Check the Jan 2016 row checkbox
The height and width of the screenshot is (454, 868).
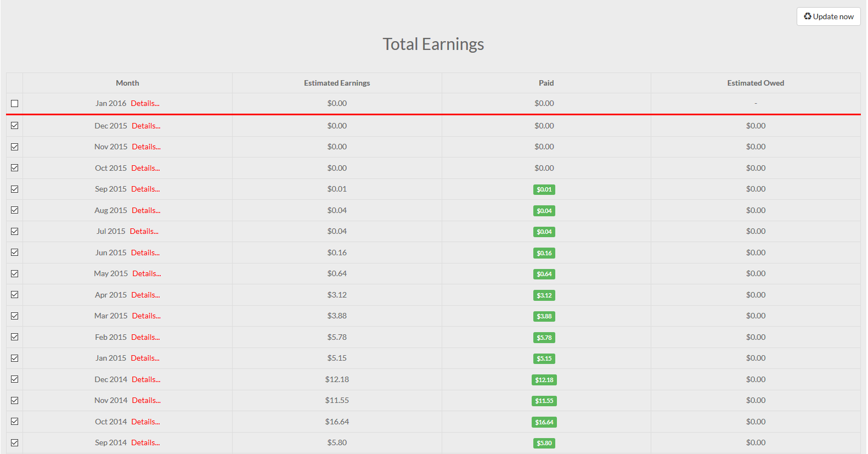pos(15,104)
